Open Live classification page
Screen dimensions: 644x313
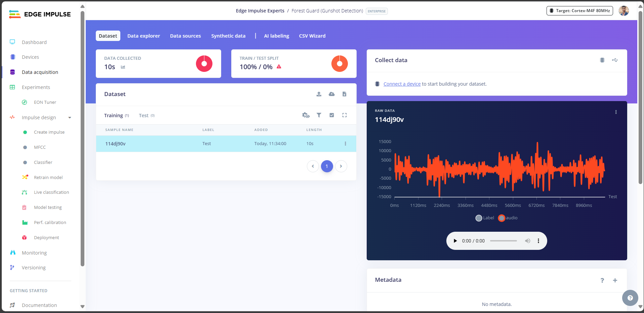(x=51, y=192)
